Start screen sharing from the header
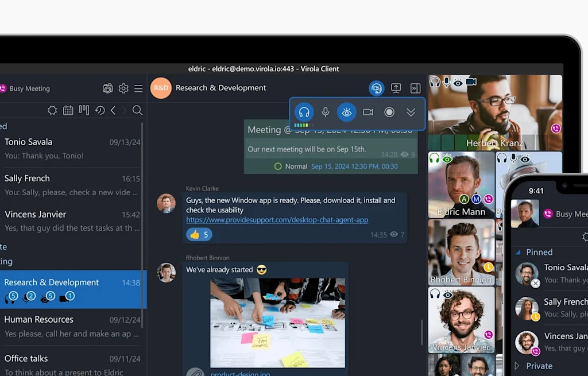The height and width of the screenshot is (376, 588). point(396,88)
